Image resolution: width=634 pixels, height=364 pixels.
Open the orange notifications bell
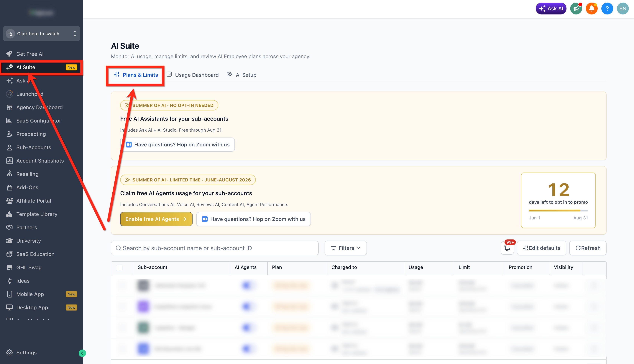[x=592, y=9]
